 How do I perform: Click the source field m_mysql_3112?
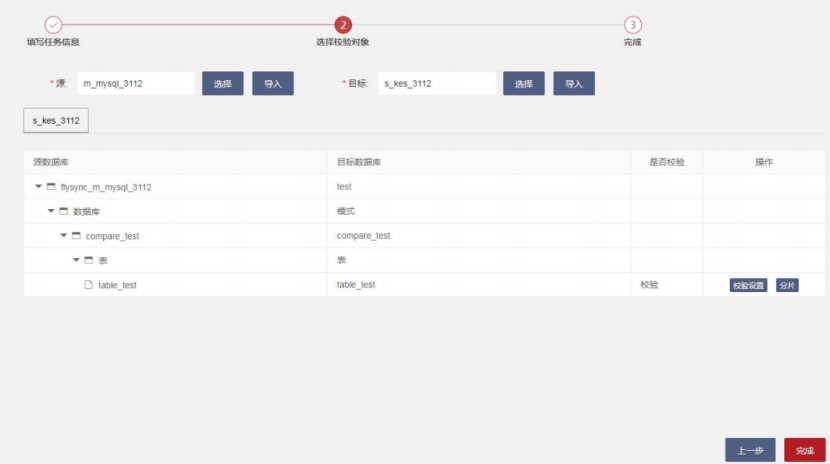[x=136, y=84]
